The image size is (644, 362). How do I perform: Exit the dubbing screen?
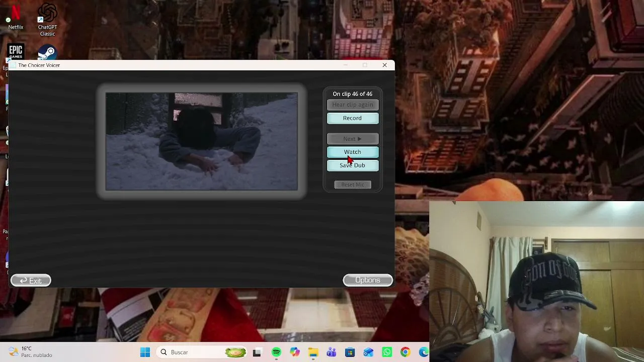(x=31, y=281)
